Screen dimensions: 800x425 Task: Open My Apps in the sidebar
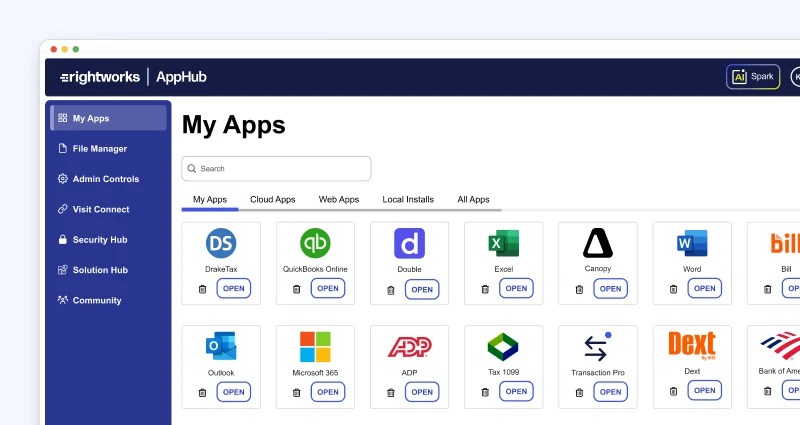108,118
